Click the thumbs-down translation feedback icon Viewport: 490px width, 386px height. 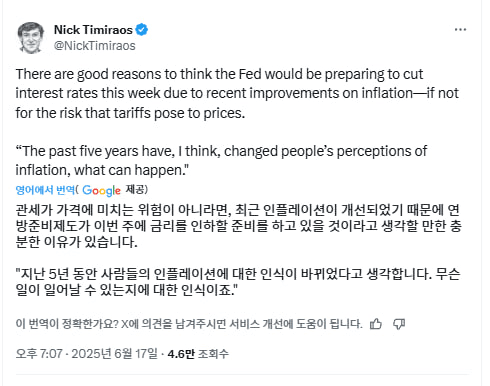(399, 324)
